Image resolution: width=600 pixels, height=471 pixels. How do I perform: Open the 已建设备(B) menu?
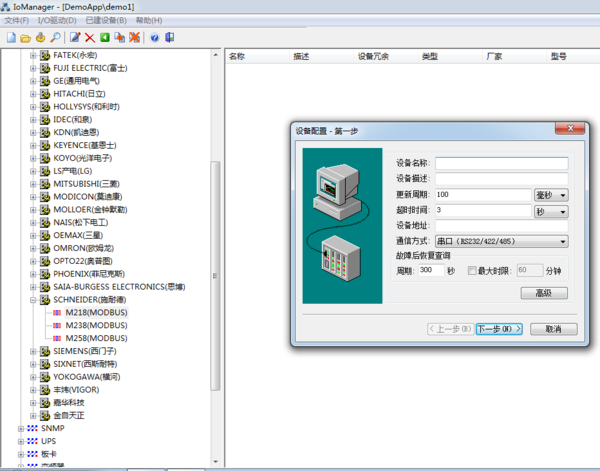[106, 20]
